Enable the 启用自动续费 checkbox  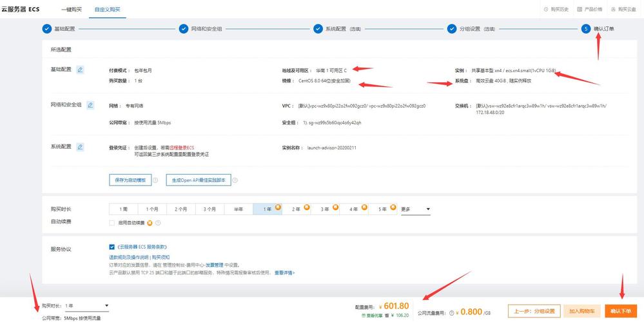pos(112,223)
